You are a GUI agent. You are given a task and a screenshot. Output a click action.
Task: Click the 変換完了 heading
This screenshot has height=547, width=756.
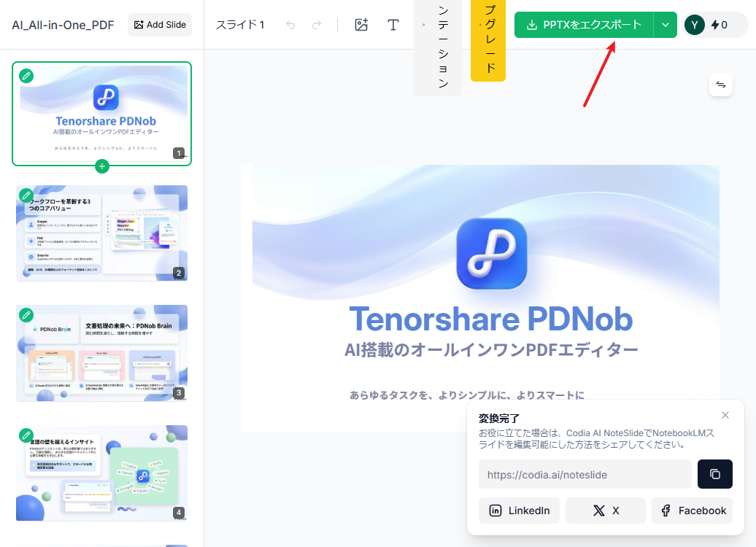[498, 419]
